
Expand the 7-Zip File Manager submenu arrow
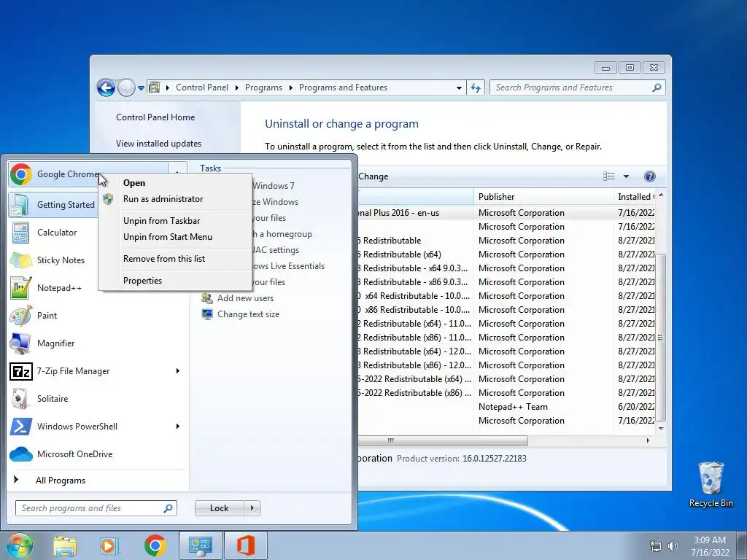coord(178,371)
